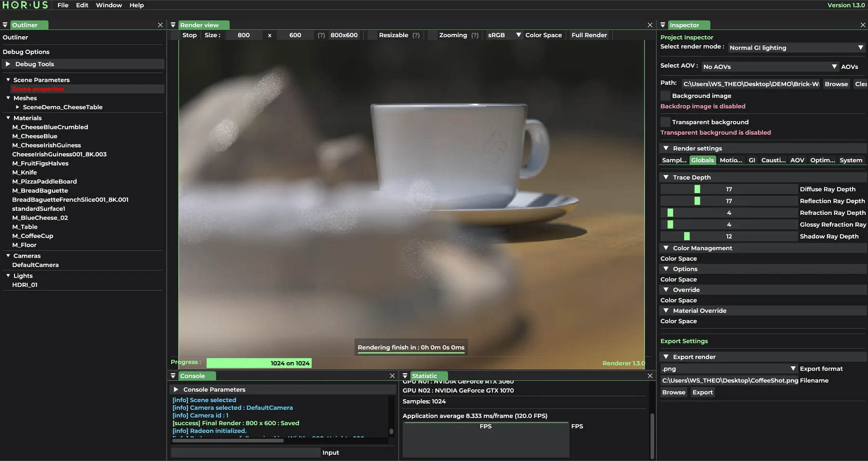This screenshot has height=461, width=868.
Task: Click the console Input field
Action: coord(245,452)
